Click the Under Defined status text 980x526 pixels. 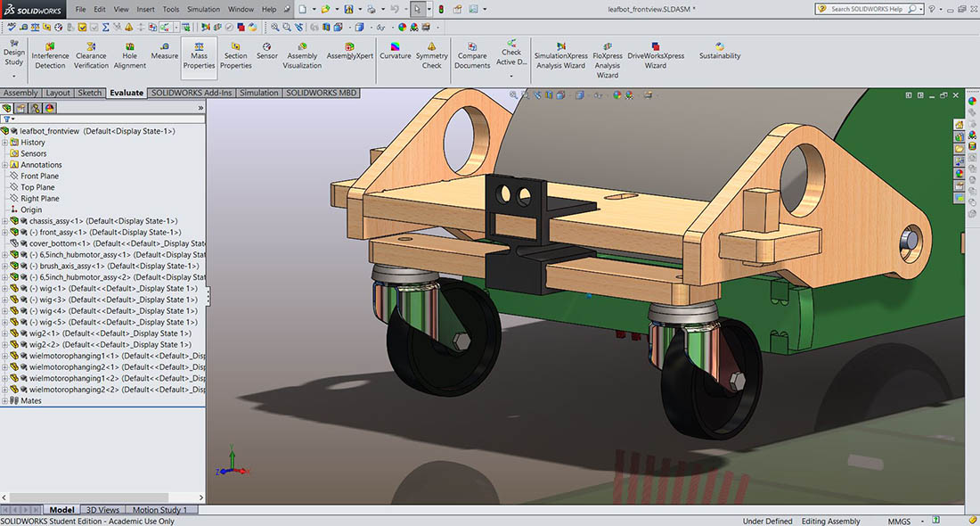pos(767,521)
